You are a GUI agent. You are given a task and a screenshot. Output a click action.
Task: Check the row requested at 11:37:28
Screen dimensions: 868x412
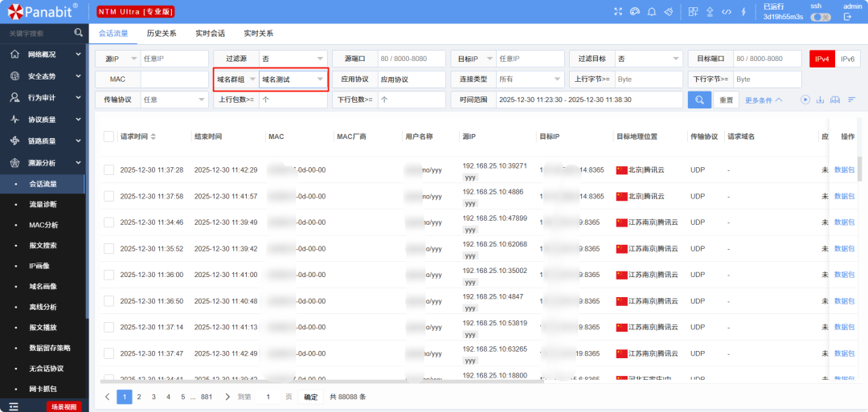pyautogui.click(x=109, y=169)
